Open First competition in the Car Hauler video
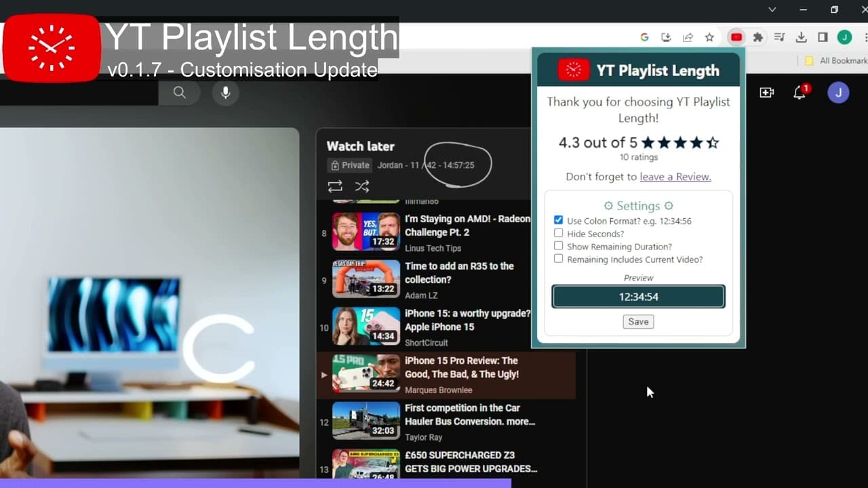The image size is (868, 488). pos(470,415)
